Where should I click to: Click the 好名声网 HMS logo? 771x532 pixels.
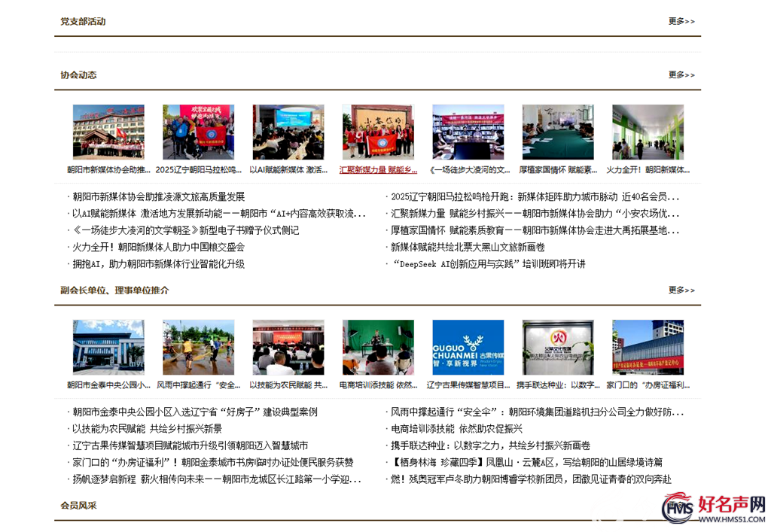click(713, 509)
